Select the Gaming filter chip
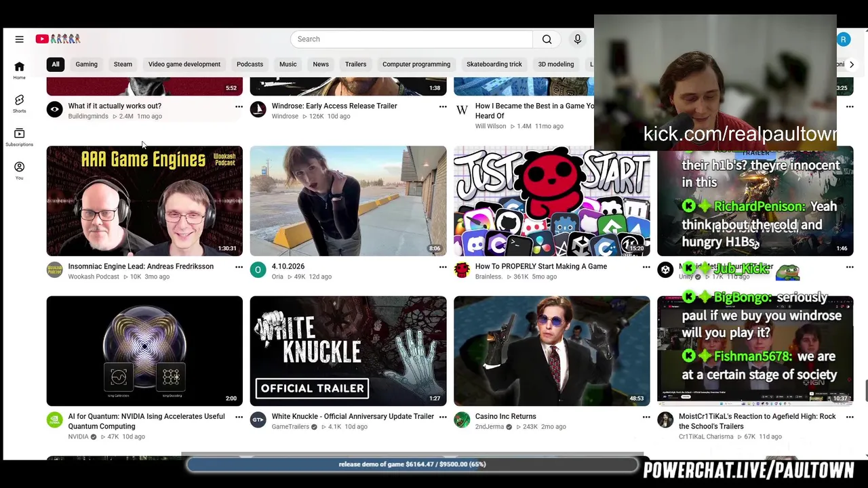The height and width of the screenshot is (488, 868). click(x=86, y=64)
